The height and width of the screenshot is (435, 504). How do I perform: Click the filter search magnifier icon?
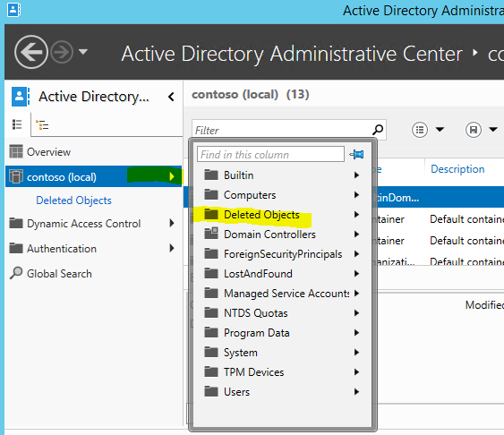pos(378,130)
